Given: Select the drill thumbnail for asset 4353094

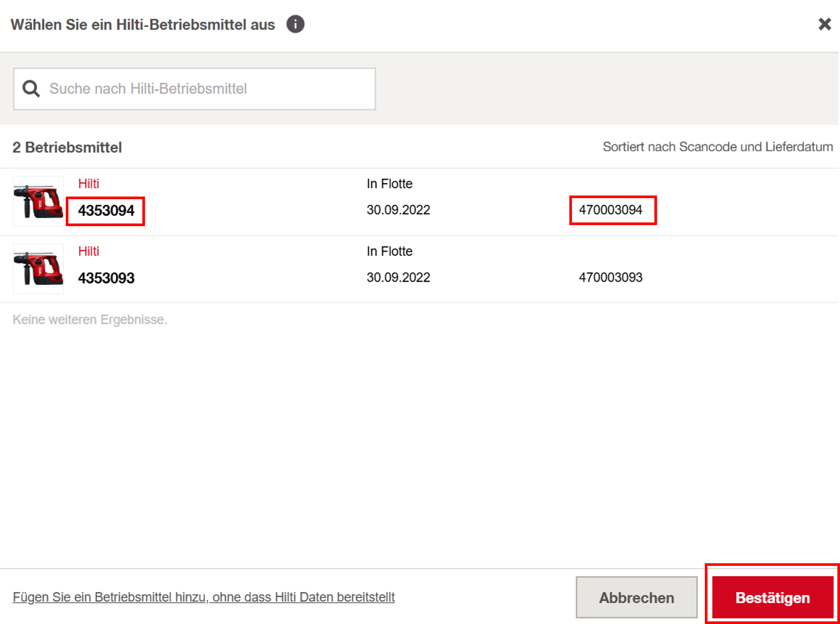Looking at the screenshot, I should tap(39, 201).
